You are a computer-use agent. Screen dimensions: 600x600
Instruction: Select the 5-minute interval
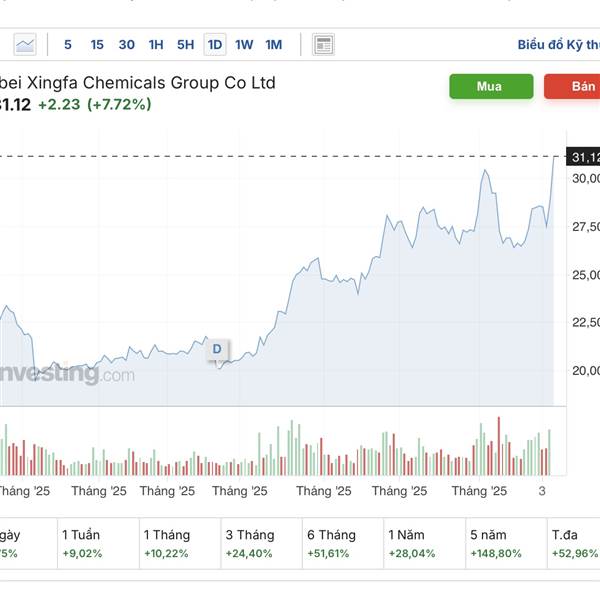[68, 44]
